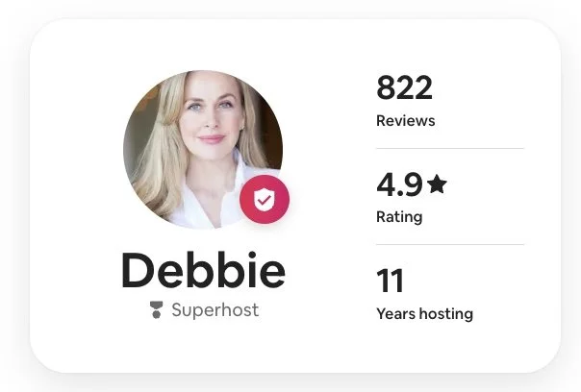This screenshot has height=392, width=581.
Task: Select the Years hosting label
Action: tap(424, 314)
